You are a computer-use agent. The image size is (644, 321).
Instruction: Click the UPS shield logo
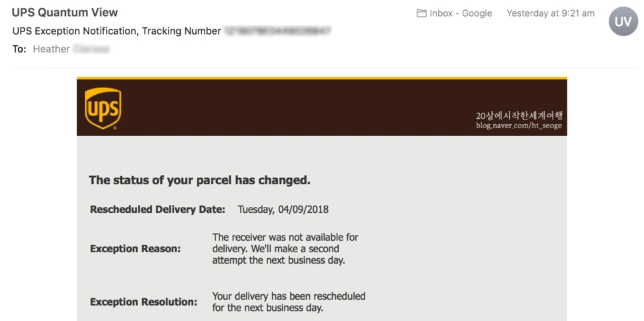point(103,108)
